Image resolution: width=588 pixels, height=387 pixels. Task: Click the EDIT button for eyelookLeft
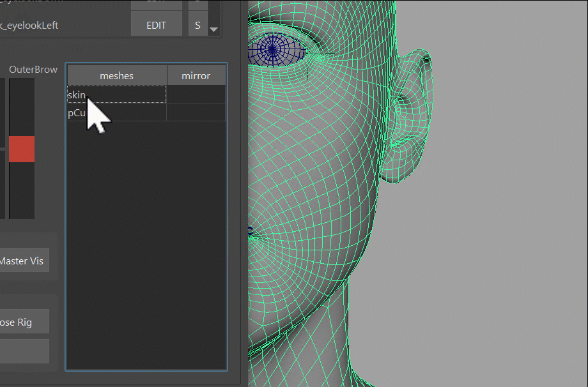[157, 25]
